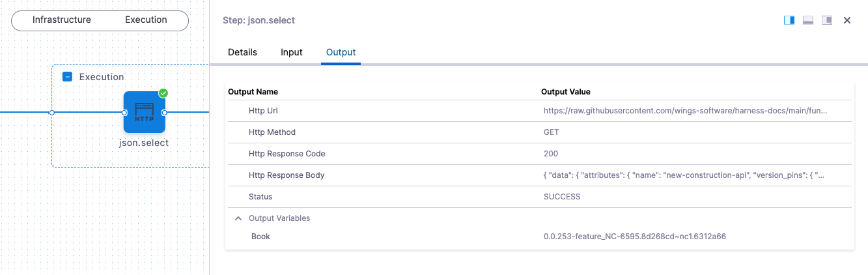The width and height of the screenshot is (868, 275).
Task: Switch to the Input tab
Action: [x=291, y=52]
